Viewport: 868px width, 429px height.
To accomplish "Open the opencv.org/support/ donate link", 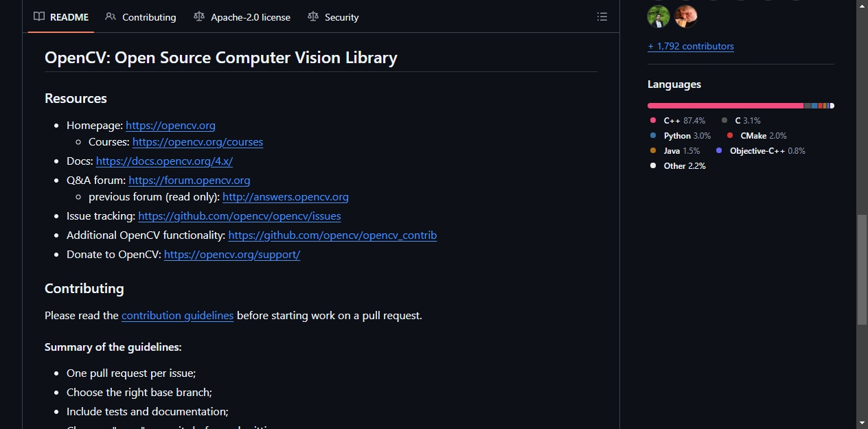I will pos(232,255).
